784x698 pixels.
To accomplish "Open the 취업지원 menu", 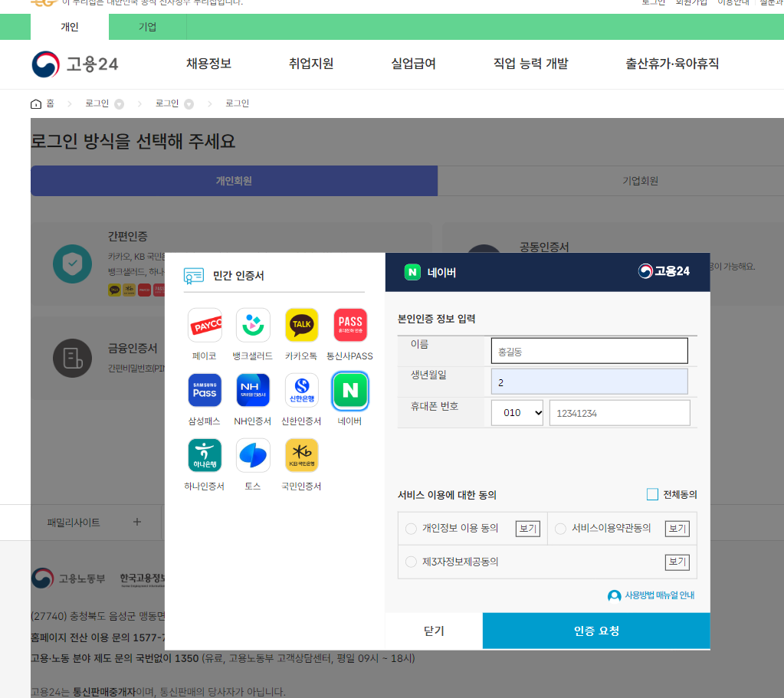I will tap(311, 64).
